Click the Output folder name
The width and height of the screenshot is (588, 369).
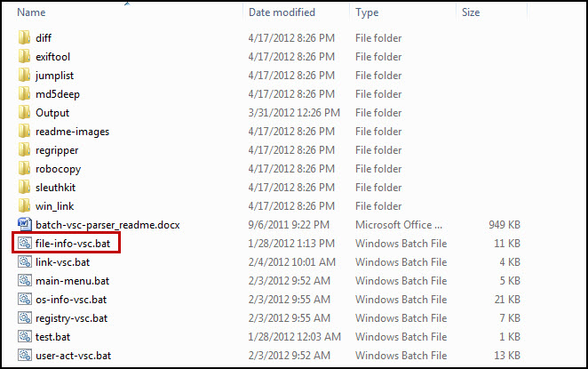pyautogui.click(x=52, y=113)
